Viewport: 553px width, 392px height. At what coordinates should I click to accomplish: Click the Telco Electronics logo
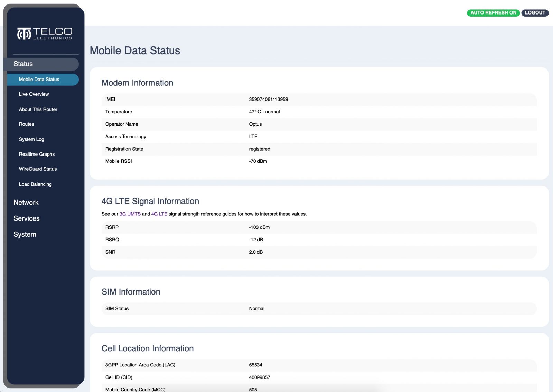pyautogui.click(x=45, y=34)
